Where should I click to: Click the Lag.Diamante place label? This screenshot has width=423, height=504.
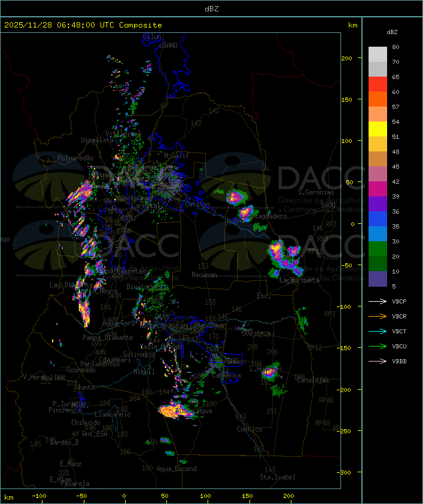pos(71,285)
